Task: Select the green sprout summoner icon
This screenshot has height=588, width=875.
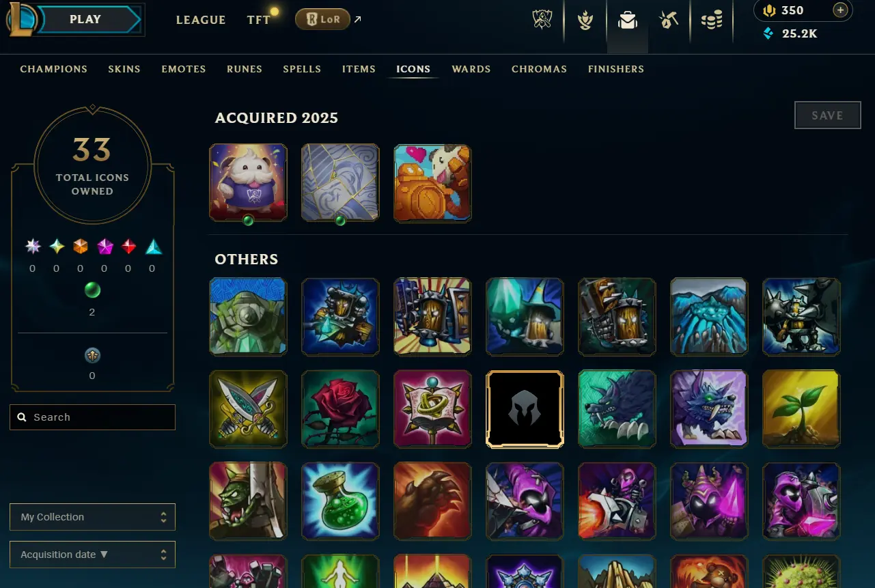Action: tap(801, 409)
